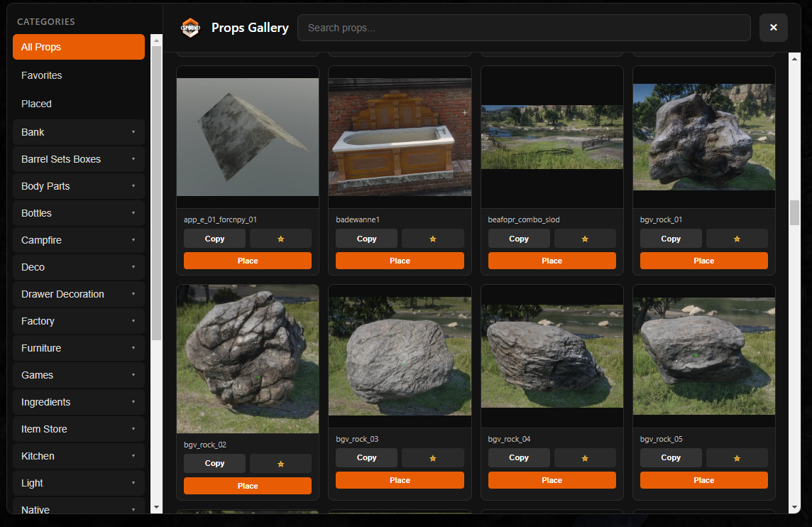Place the beafopr_combo_slod prop

[x=552, y=261]
